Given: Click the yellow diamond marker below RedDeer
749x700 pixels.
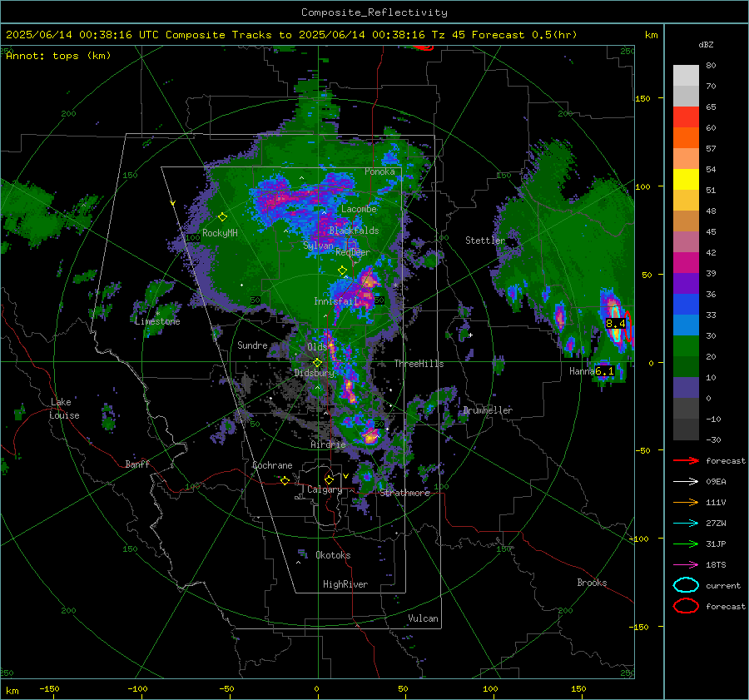Looking at the screenshot, I should tap(342, 271).
